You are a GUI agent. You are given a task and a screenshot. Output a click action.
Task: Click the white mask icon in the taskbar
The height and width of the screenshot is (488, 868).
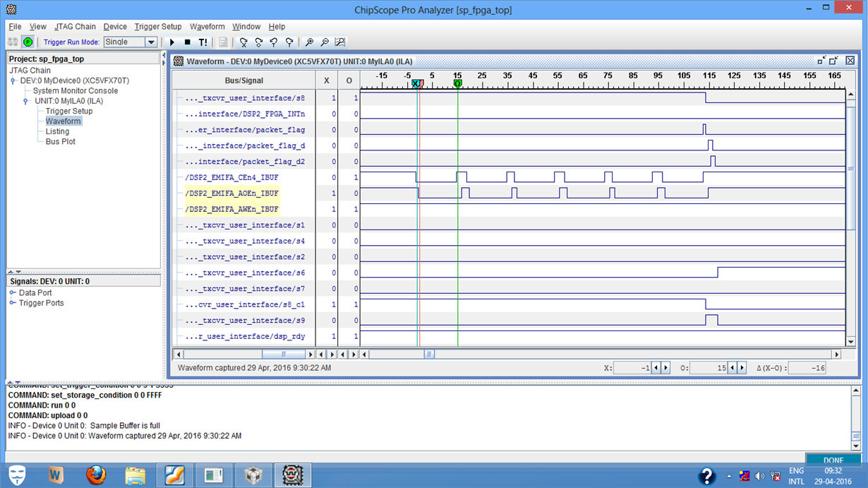pyautogui.click(x=16, y=475)
